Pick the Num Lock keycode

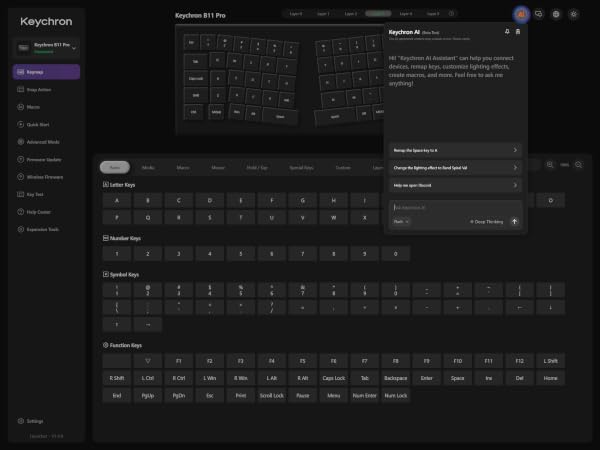[396, 396]
